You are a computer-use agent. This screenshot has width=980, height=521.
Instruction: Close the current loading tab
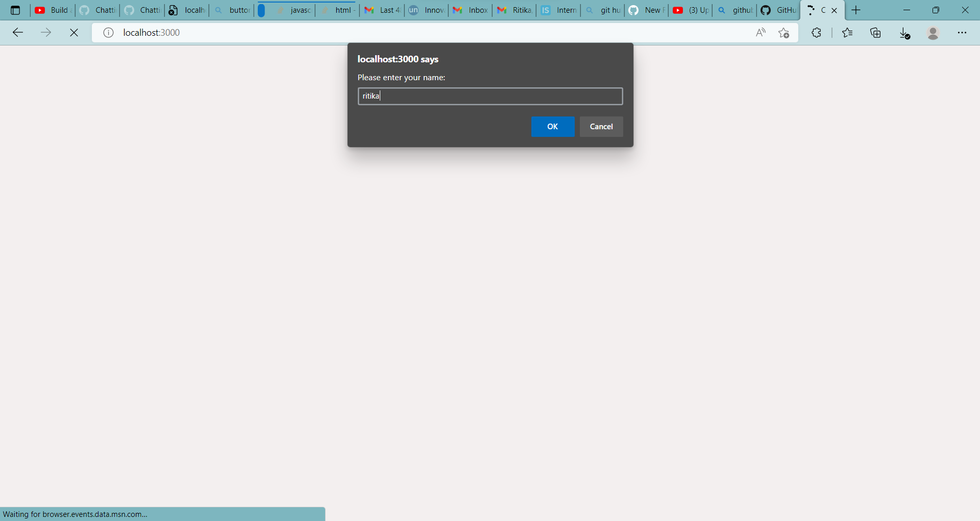[x=835, y=10]
